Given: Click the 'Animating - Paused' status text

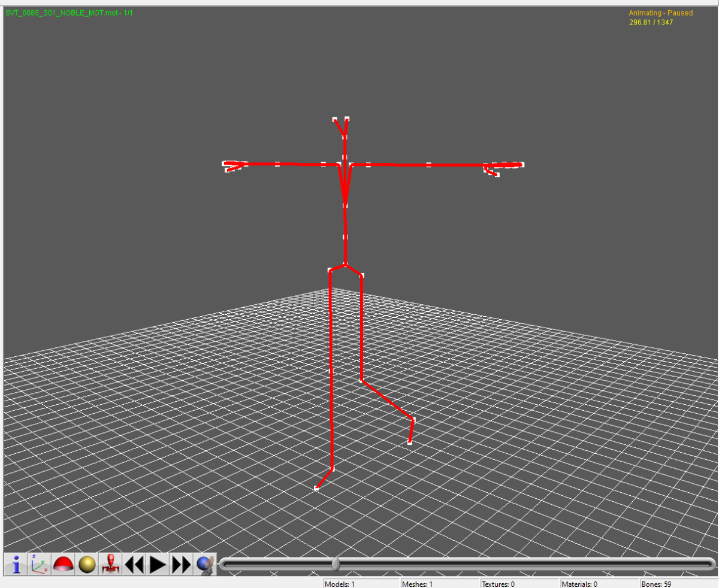Looking at the screenshot, I should 660,13.
